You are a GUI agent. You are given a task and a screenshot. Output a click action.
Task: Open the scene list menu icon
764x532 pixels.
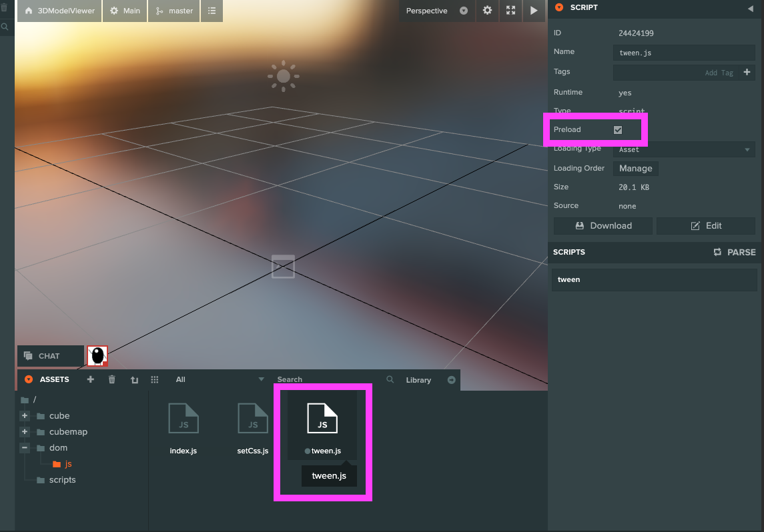(x=212, y=11)
